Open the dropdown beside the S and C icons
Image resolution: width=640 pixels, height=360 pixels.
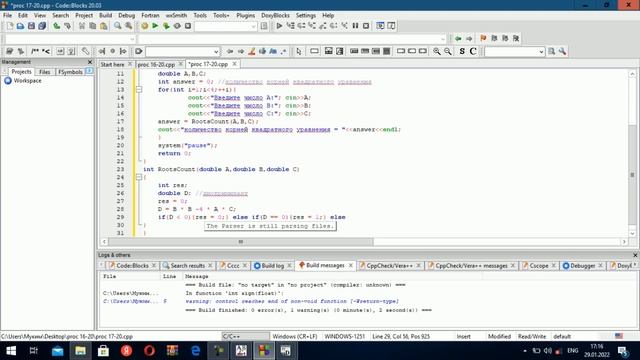tap(515, 51)
